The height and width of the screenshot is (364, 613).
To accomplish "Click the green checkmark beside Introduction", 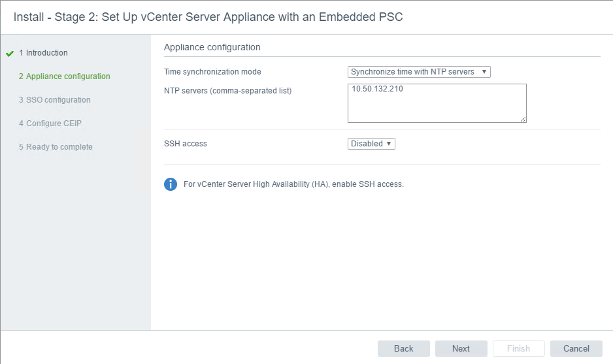I will point(10,54).
